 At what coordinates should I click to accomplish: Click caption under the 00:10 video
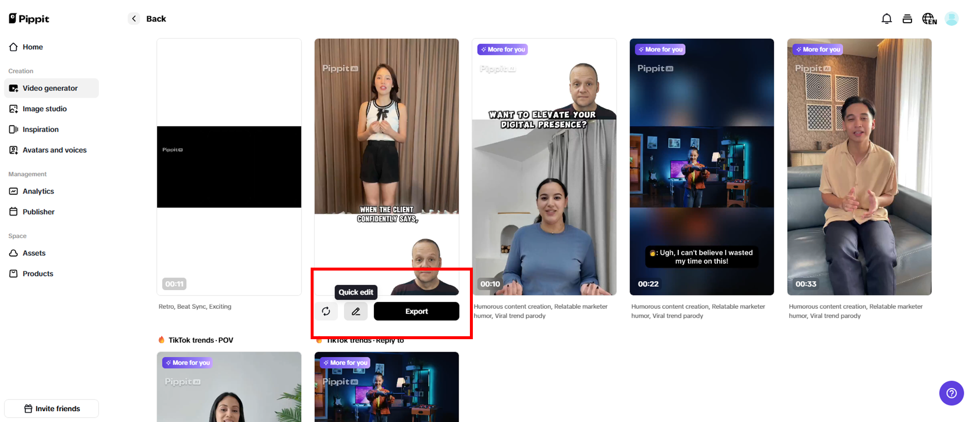pos(540,311)
